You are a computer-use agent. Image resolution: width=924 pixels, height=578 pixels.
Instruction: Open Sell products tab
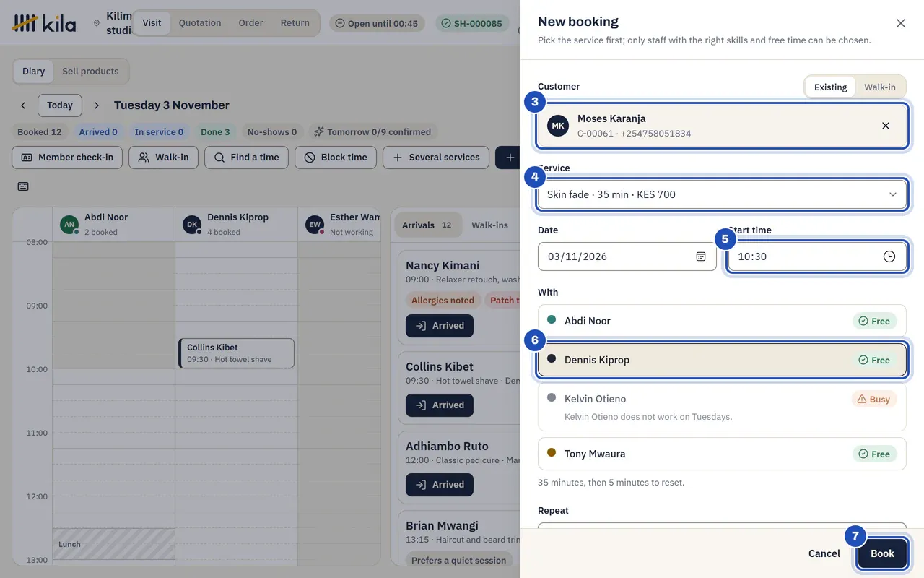click(x=90, y=71)
